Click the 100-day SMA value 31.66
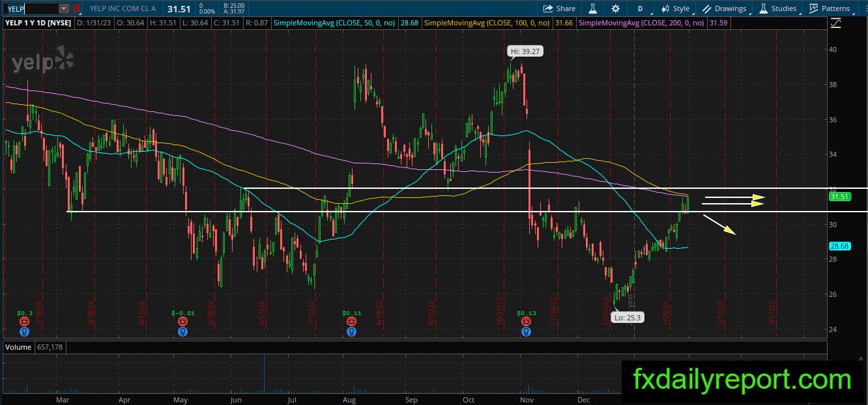Image resolution: width=868 pixels, height=405 pixels. pyautogui.click(x=564, y=23)
